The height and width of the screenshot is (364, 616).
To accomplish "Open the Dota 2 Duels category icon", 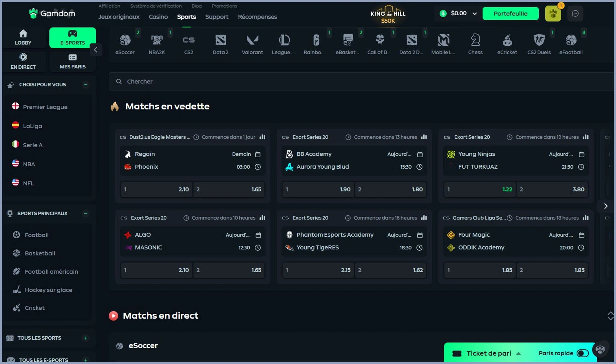I will click(x=412, y=40).
